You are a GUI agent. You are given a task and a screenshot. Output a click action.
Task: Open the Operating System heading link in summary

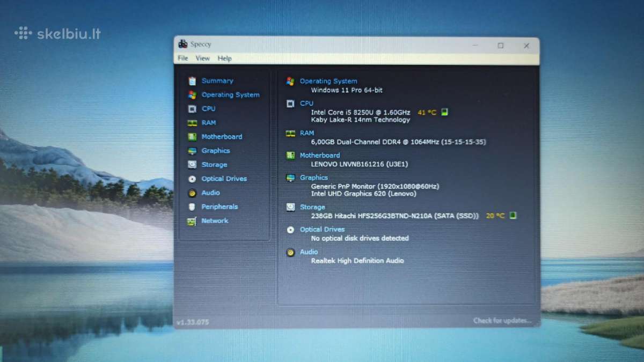[328, 81]
